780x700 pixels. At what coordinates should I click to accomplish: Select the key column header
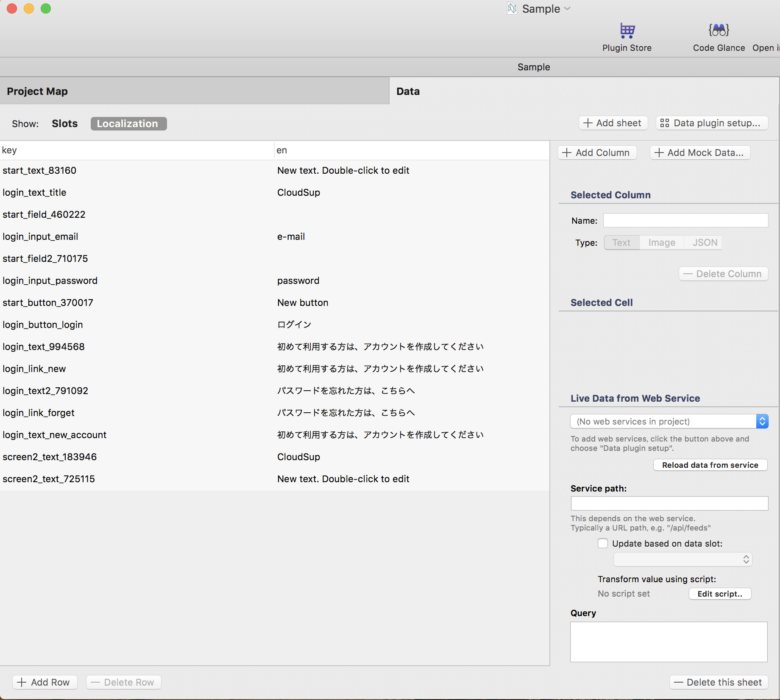click(137, 150)
